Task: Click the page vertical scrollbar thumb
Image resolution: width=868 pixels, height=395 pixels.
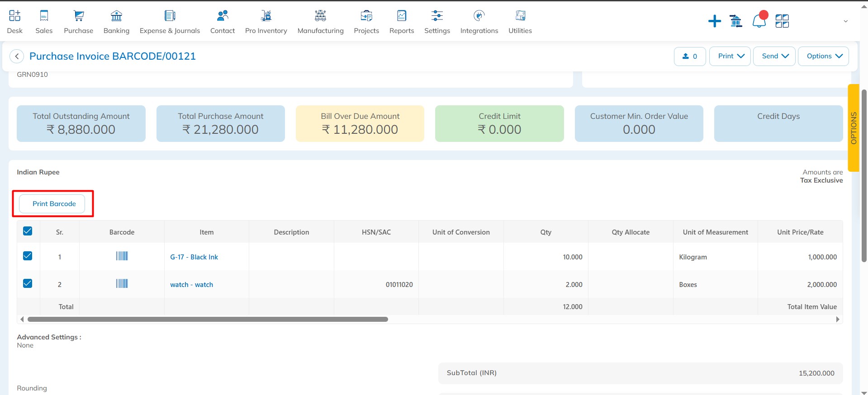Action: click(864, 176)
